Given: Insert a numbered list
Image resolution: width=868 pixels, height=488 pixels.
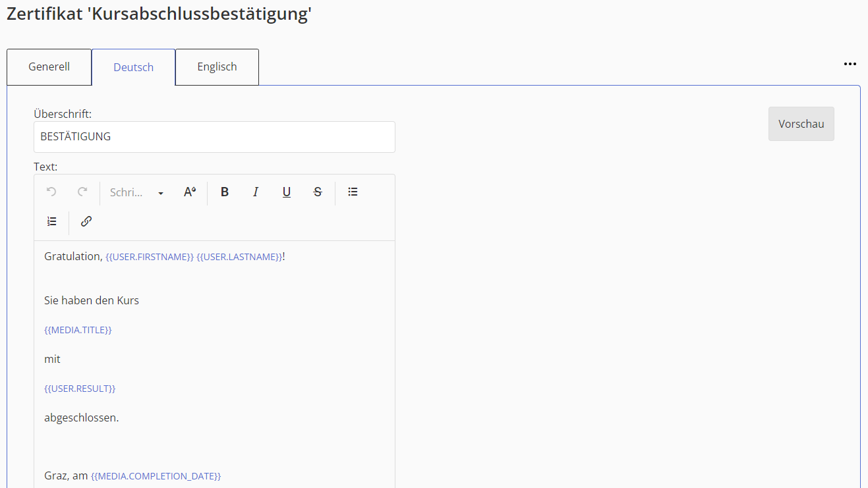Looking at the screenshot, I should coord(52,221).
